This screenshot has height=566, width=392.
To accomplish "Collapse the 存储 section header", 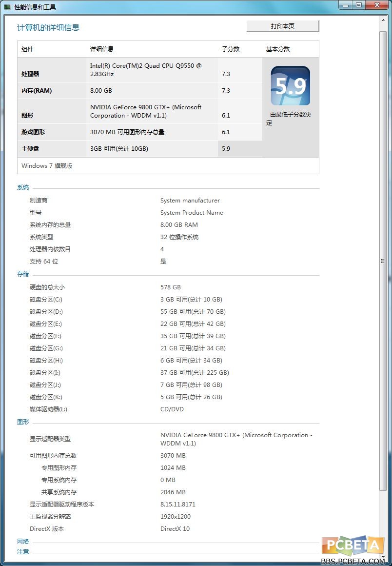I will (23, 274).
